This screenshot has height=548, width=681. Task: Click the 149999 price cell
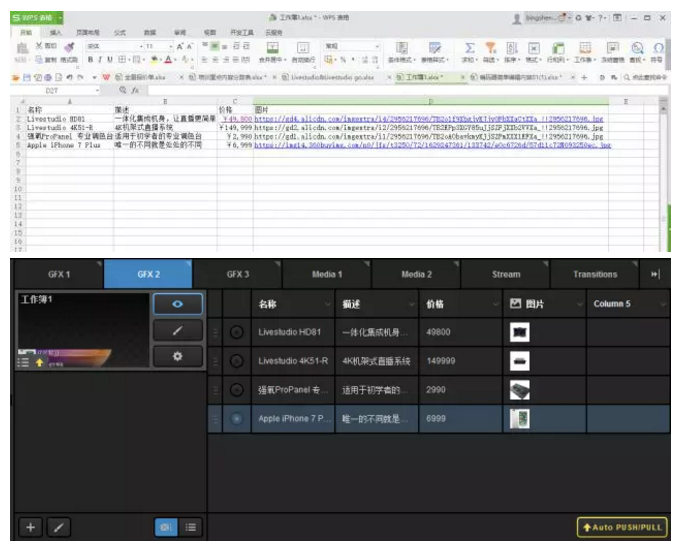coord(460,361)
